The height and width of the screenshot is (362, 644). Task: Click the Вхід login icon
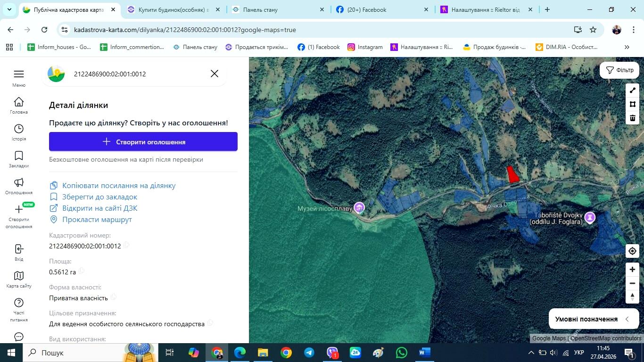(19, 249)
